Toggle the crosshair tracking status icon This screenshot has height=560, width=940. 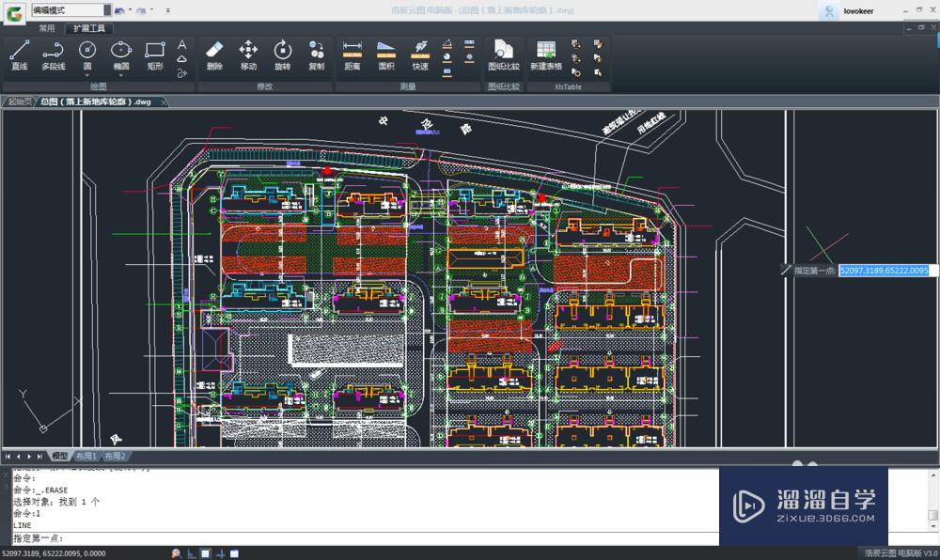click(220, 554)
